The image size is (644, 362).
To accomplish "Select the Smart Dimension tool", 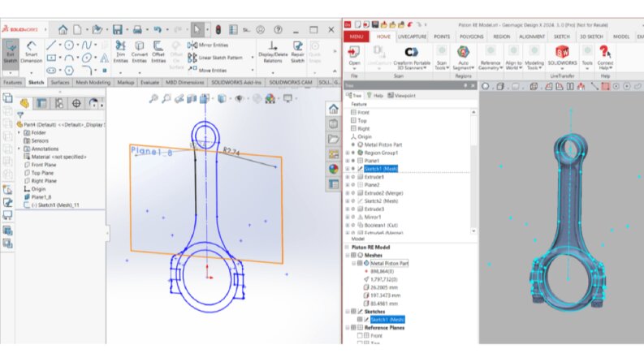I will [x=31, y=52].
